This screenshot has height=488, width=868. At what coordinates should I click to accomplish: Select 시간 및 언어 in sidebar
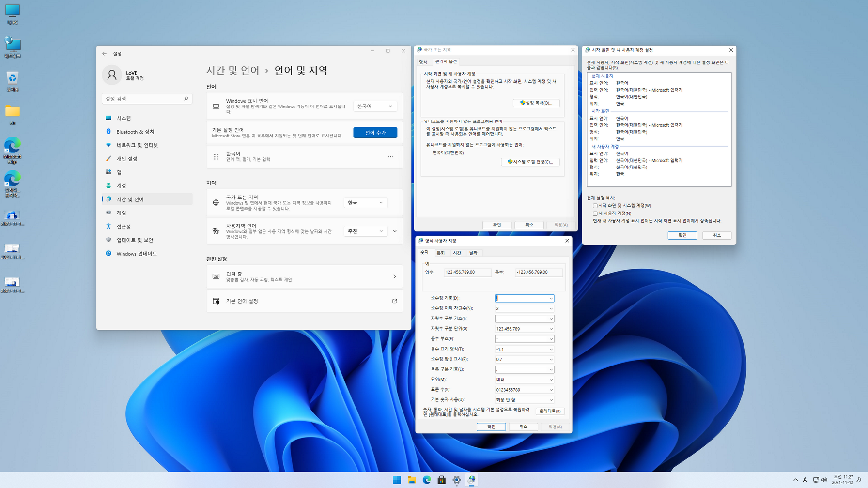[147, 199]
